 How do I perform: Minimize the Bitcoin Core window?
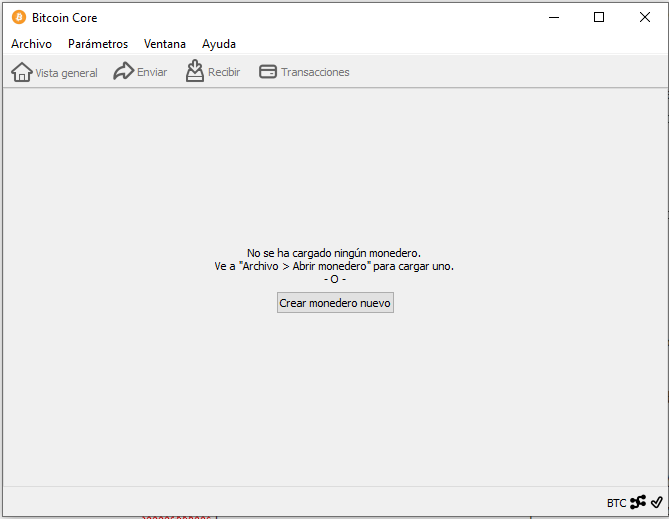[554, 17]
